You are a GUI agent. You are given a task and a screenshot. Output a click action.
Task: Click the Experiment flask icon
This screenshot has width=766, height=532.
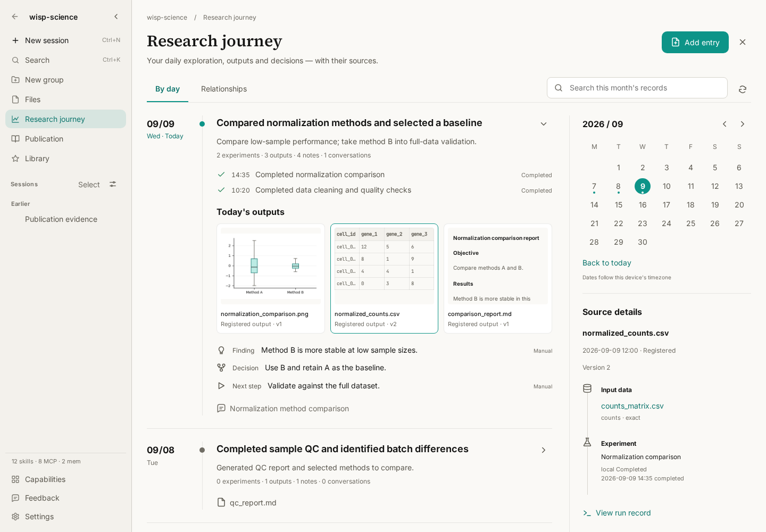587,442
